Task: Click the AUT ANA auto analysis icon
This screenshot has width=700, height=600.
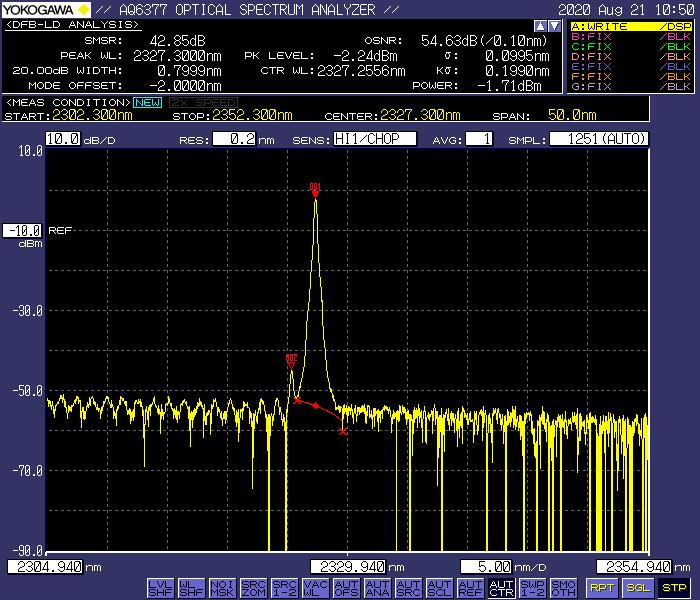Action: coord(377,588)
